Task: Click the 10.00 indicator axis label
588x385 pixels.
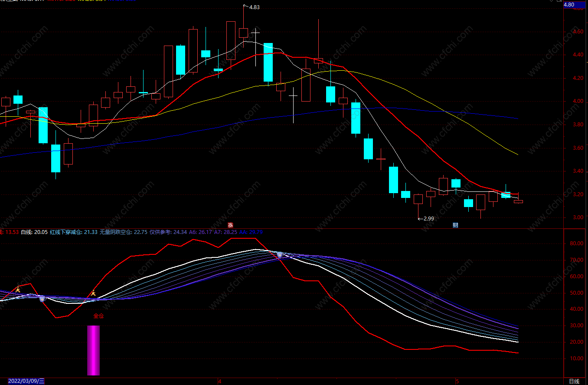Action: (576, 359)
